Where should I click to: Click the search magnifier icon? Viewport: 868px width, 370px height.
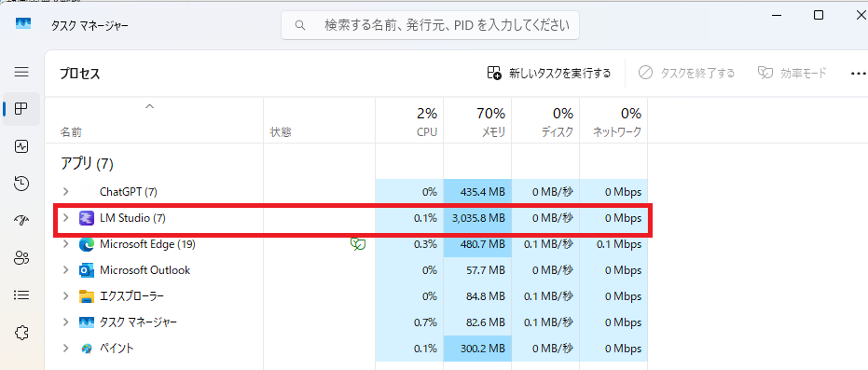pyautogui.click(x=300, y=25)
